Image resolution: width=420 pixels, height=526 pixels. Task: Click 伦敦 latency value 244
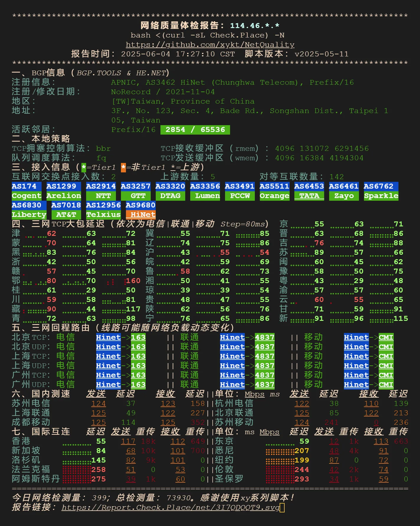point(302,470)
